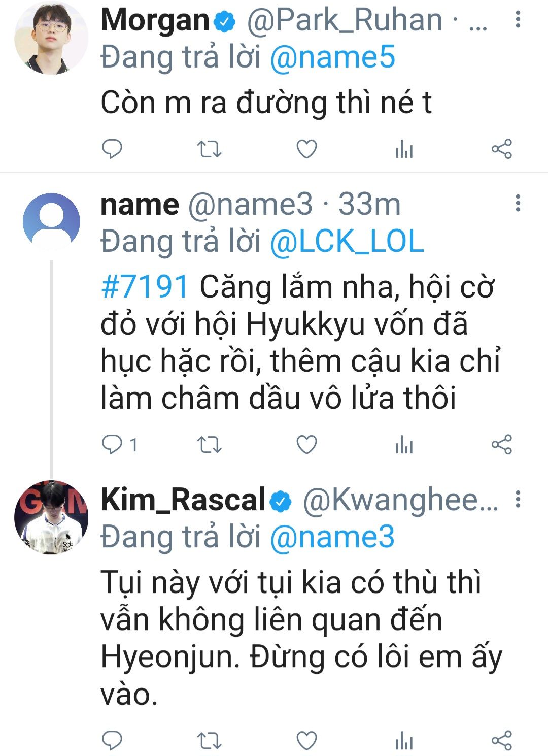Like the #7191 tweet by name3

pos(306,445)
